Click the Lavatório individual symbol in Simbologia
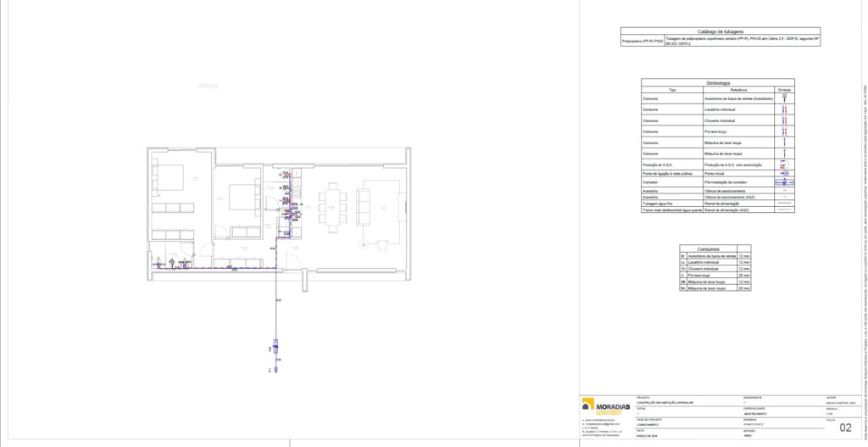This screenshot has height=447, width=868. 784,109
